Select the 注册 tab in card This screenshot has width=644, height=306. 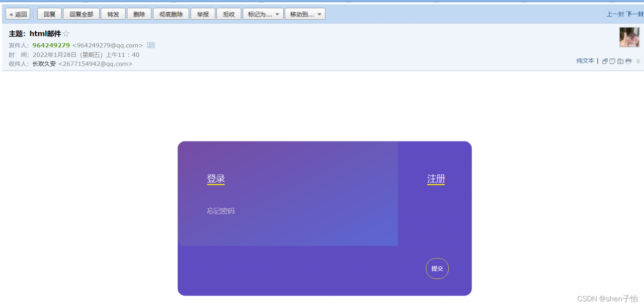click(436, 179)
